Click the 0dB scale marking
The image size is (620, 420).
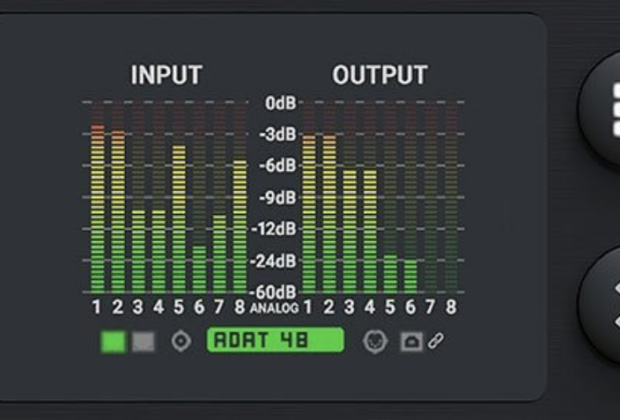pyautogui.click(x=280, y=102)
